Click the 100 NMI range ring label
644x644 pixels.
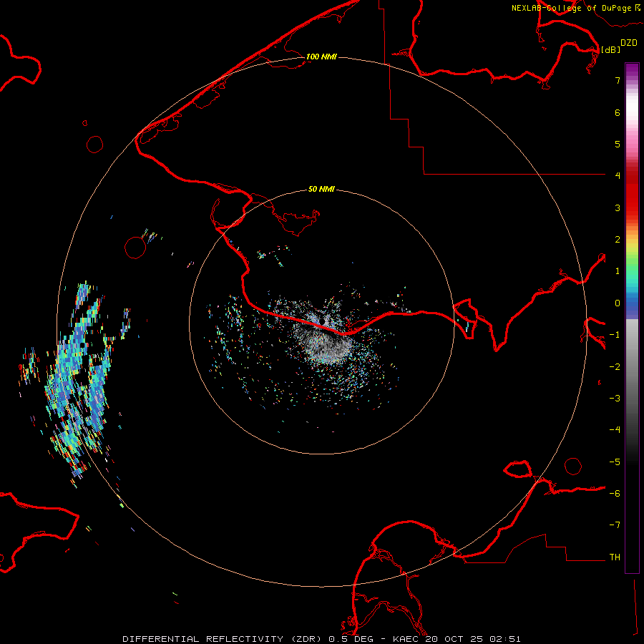click(x=321, y=57)
